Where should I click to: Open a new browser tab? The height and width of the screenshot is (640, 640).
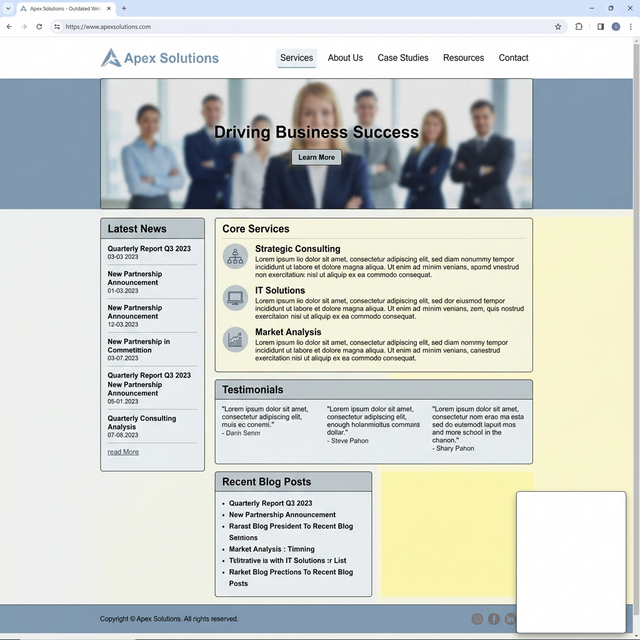coord(124,8)
